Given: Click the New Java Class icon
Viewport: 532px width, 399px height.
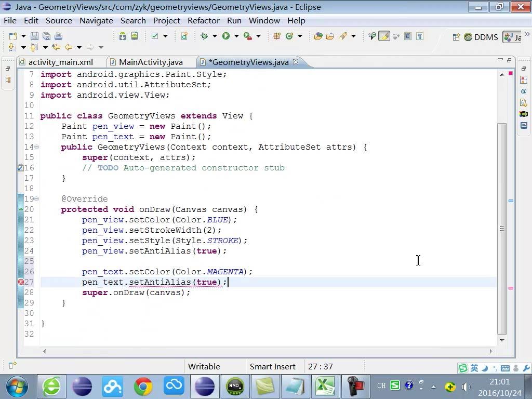Looking at the screenshot, I should [289, 36].
